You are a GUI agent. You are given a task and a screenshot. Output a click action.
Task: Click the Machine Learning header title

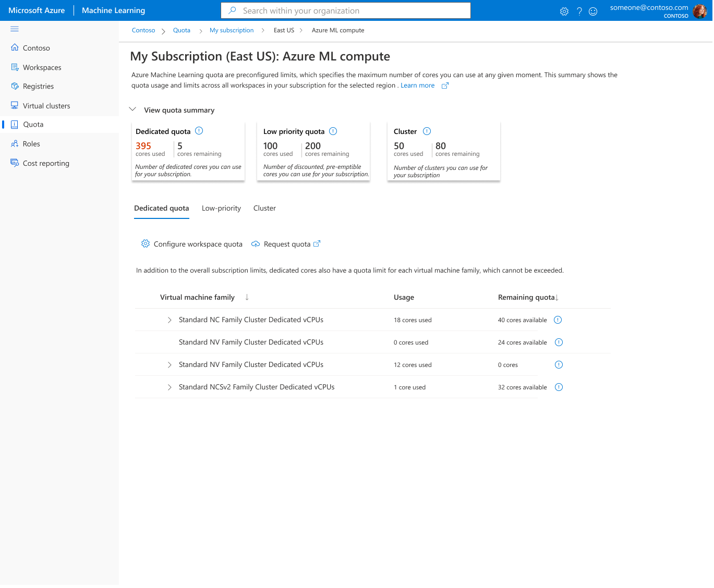pos(113,10)
